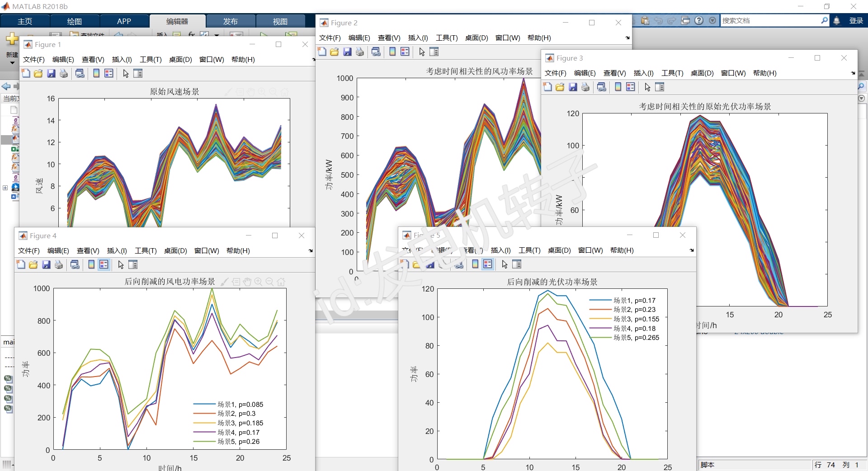Viewport: 868px width, 471px height.
Task: Switch to 主页 ribbon tab
Action: tap(25, 21)
